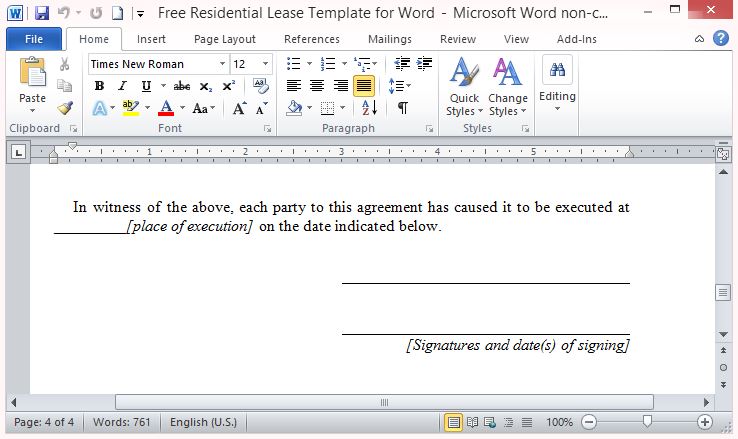The image size is (738, 439).
Task: Click the Increase Indent icon
Action: [424, 64]
